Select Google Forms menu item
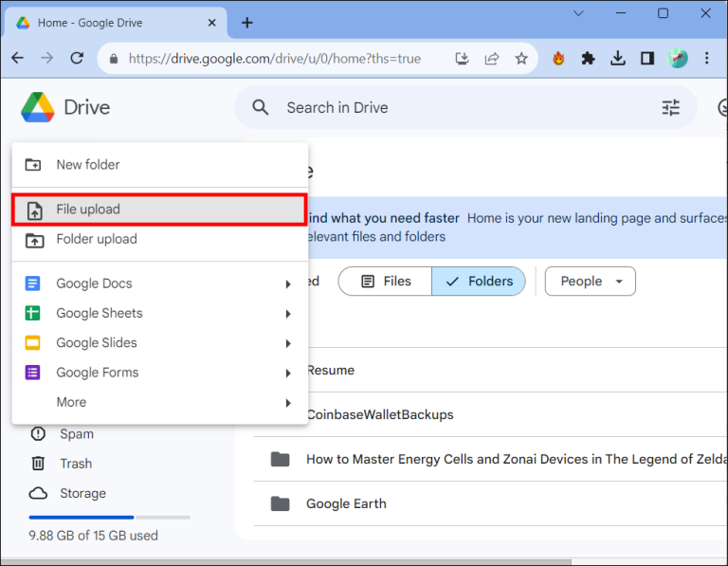 pos(159,373)
